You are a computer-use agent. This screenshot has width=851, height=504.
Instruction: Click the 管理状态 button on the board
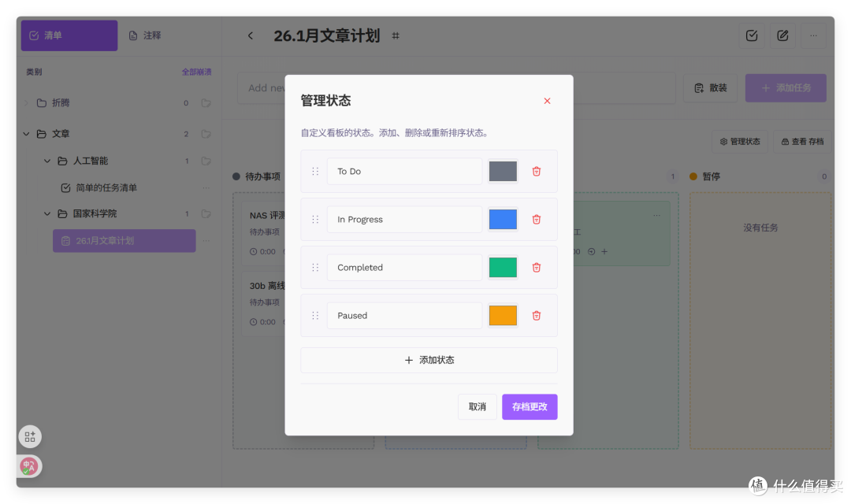click(740, 142)
